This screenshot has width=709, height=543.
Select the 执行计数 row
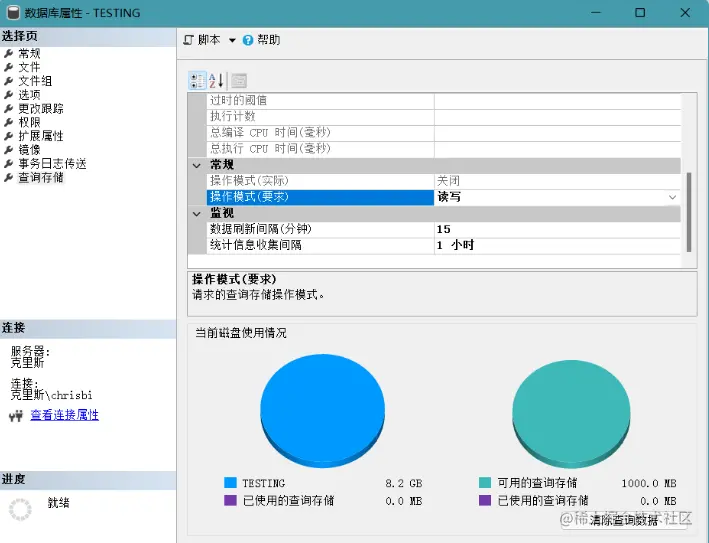443,117
